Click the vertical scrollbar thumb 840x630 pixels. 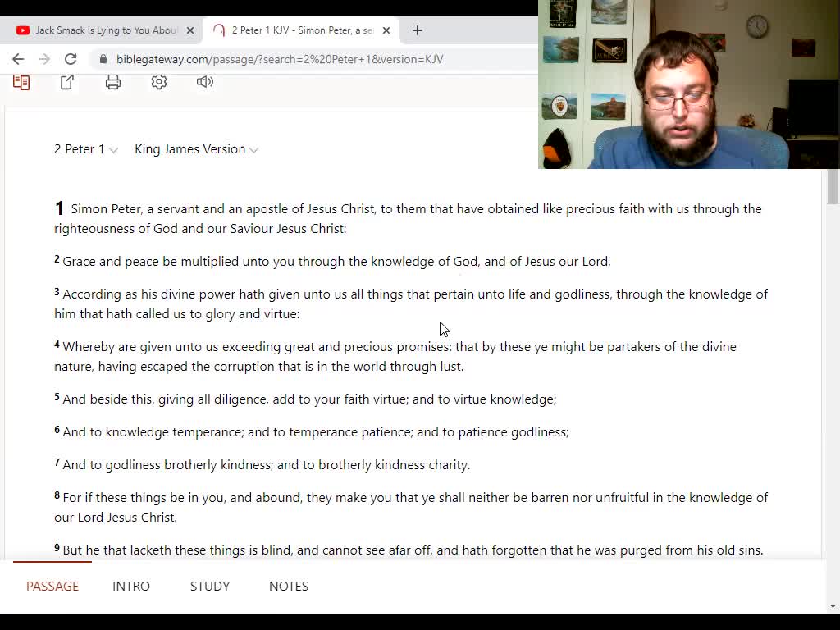pyautogui.click(x=833, y=186)
